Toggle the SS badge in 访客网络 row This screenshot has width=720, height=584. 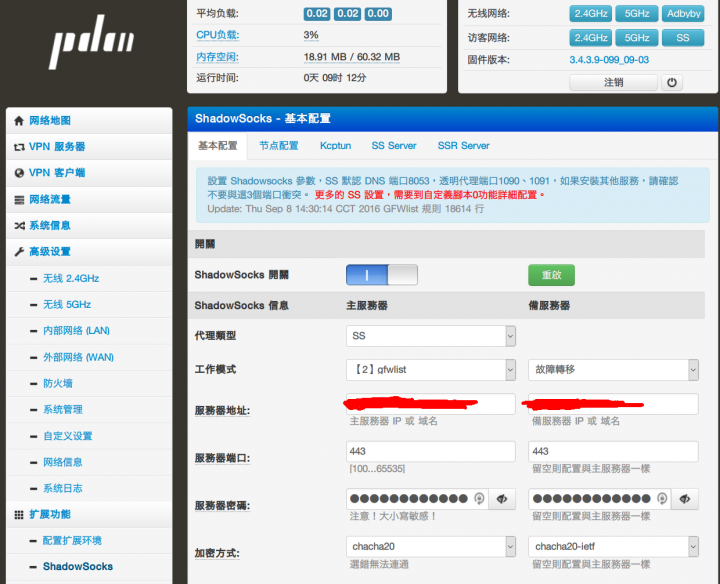[683, 38]
